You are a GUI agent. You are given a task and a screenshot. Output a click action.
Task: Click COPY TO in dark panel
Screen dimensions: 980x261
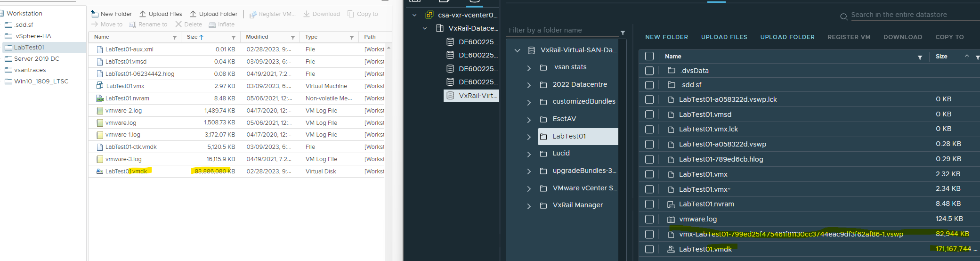coord(949,37)
